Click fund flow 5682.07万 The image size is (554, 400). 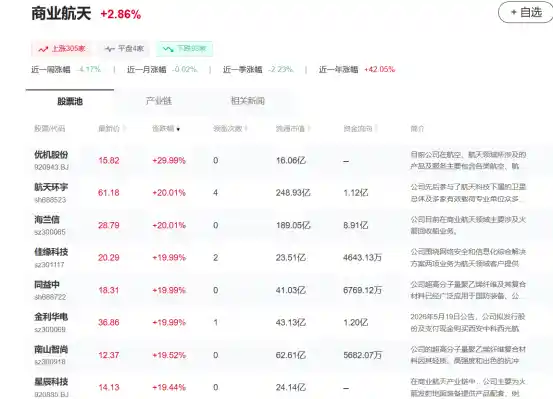363,355
